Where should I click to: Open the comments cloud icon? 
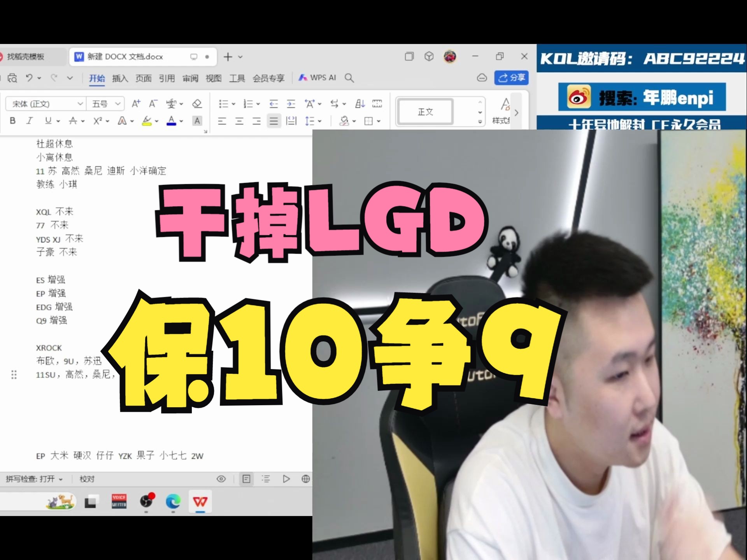(482, 78)
